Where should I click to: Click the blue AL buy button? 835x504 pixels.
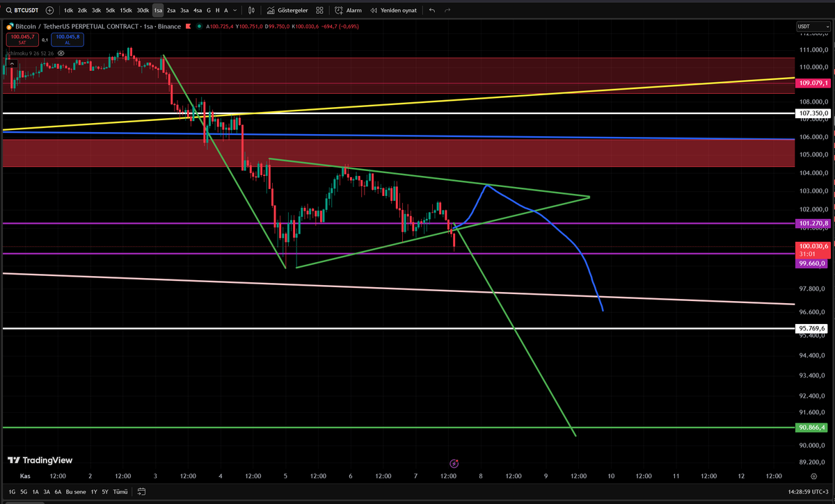pos(68,39)
